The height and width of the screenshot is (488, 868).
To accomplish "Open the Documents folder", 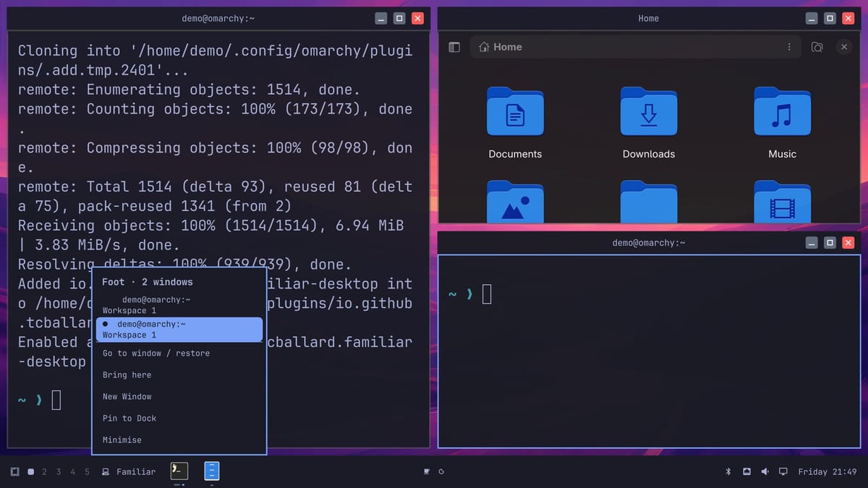I will (515, 111).
